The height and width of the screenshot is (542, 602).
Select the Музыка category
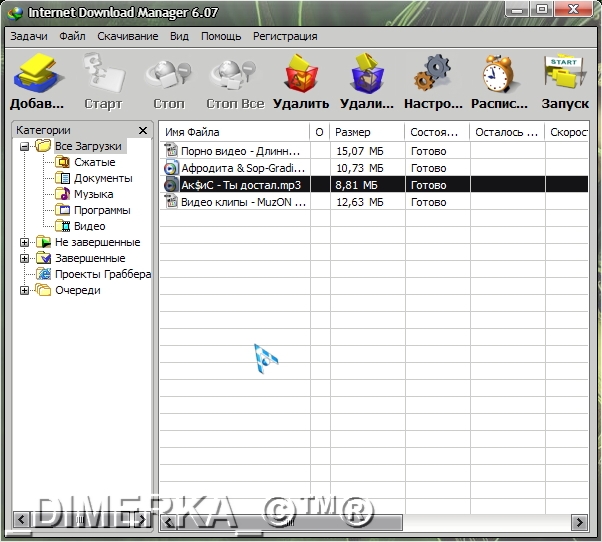coord(93,194)
